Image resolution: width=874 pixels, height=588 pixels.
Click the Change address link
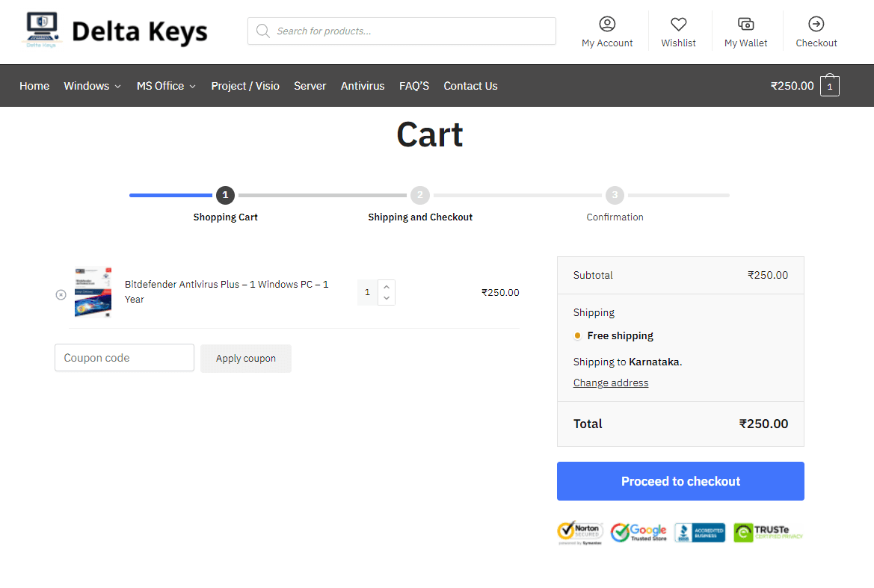pos(611,383)
